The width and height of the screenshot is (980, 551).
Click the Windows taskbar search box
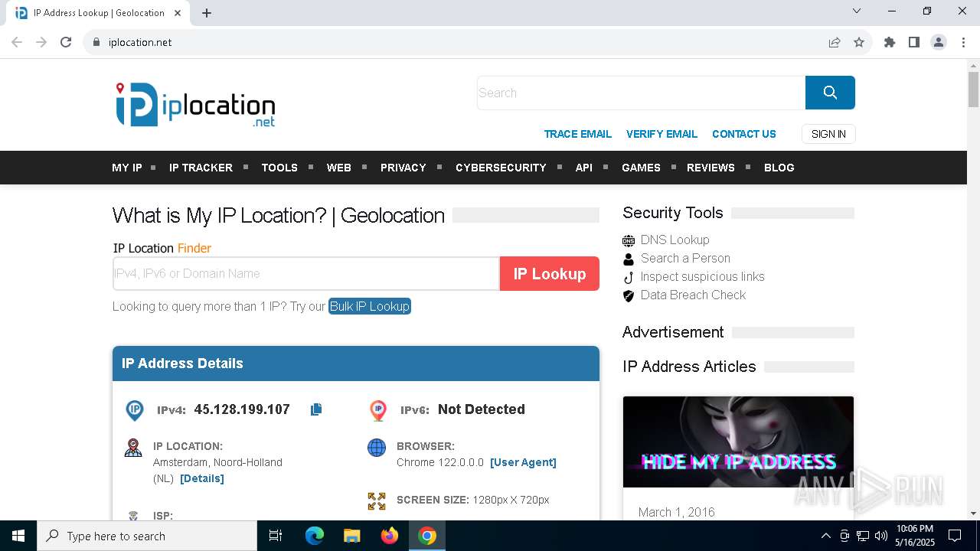(147, 536)
